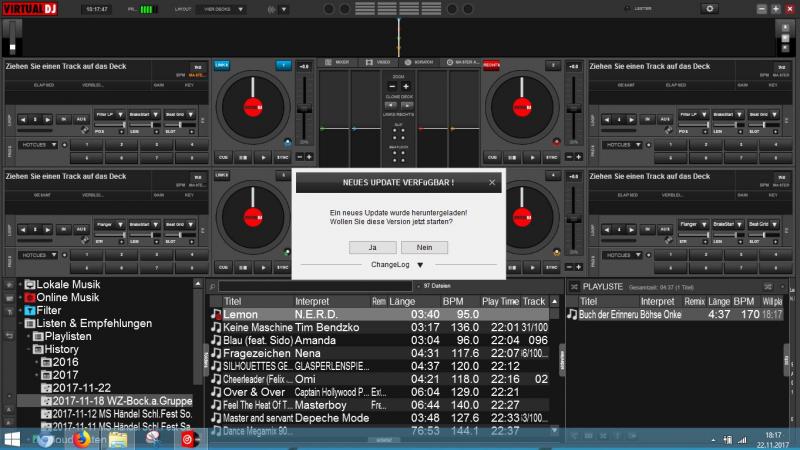
Task: Select Online Musik in browser tree
Action: (x=67, y=297)
